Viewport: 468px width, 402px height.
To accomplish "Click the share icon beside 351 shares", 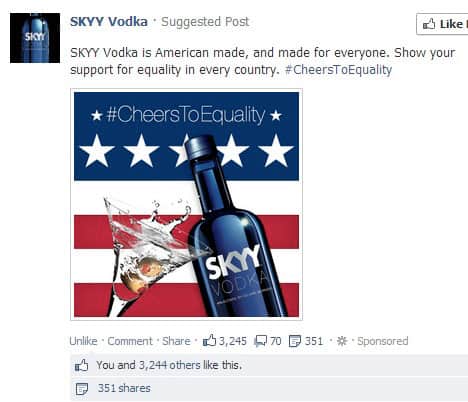I will coord(82,389).
